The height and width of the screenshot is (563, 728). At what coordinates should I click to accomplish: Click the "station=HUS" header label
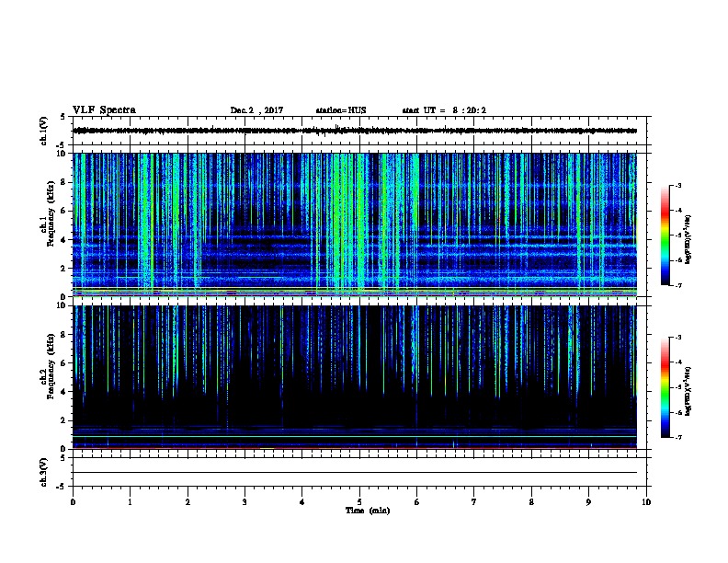(x=341, y=110)
